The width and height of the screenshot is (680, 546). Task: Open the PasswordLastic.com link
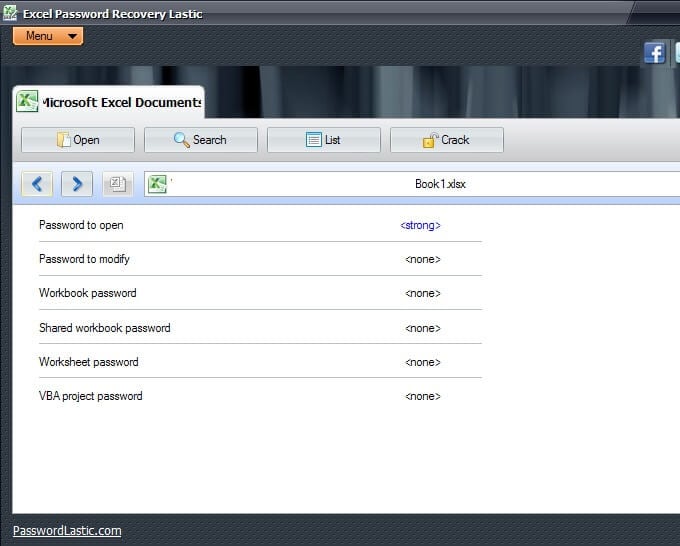click(x=67, y=530)
